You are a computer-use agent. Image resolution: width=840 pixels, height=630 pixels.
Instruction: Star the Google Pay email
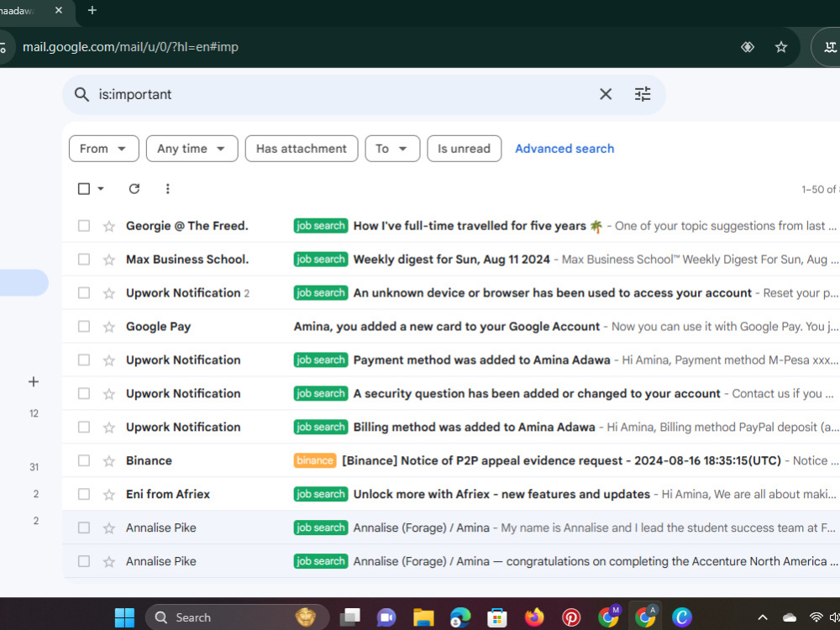pyautogui.click(x=109, y=327)
